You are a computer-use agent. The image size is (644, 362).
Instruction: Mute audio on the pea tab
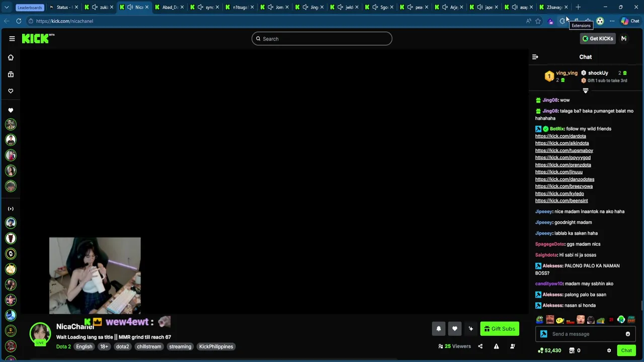(410, 7)
